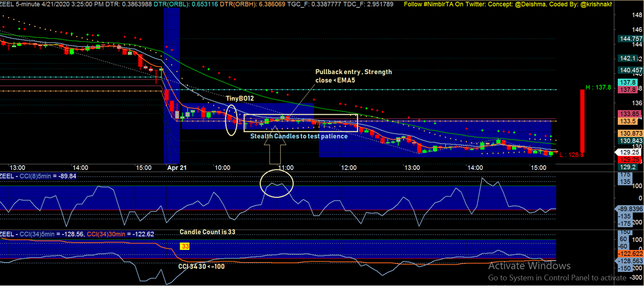
Task: Click the 148 price axis tick
Action: coord(637,15)
